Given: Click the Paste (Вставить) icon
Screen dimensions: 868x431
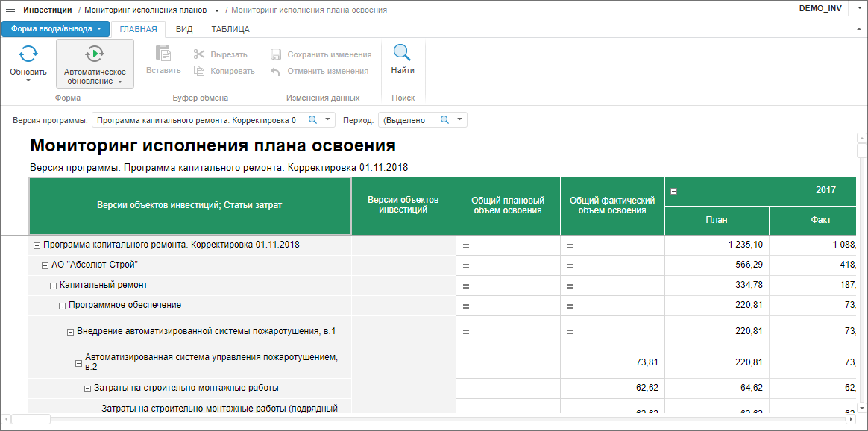Looking at the screenshot, I should [163, 54].
